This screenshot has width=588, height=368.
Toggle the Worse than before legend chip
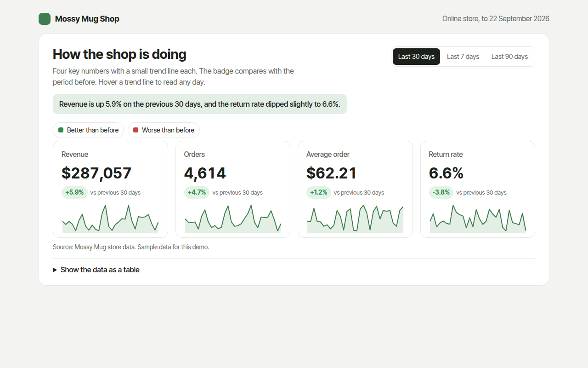[x=164, y=130]
